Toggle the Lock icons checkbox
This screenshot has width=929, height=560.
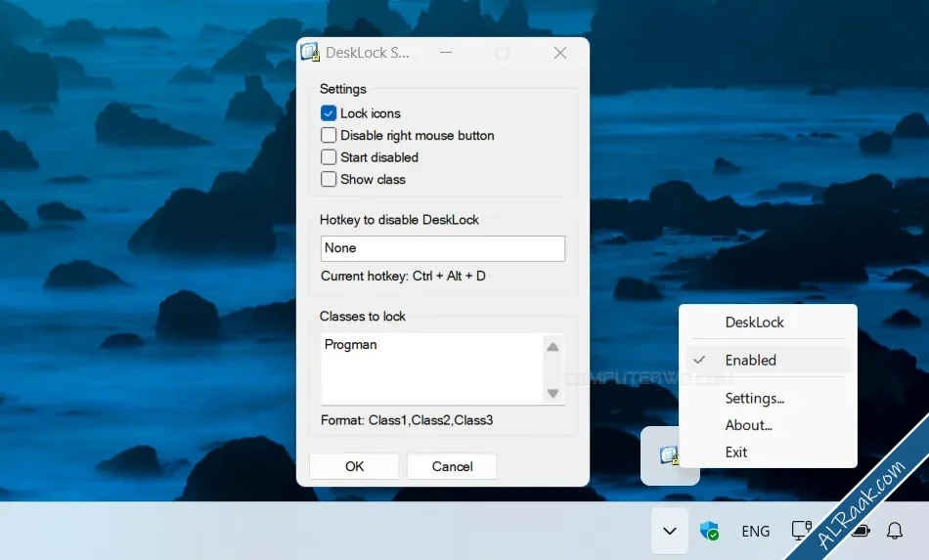tap(329, 113)
